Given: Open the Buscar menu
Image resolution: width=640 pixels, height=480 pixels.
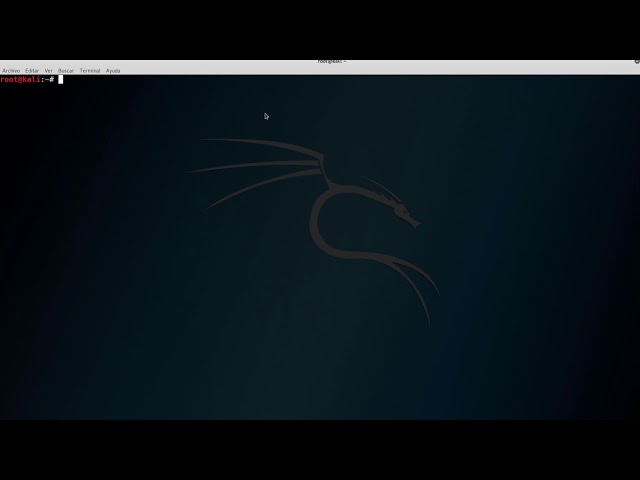Looking at the screenshot, I should 66,71.
